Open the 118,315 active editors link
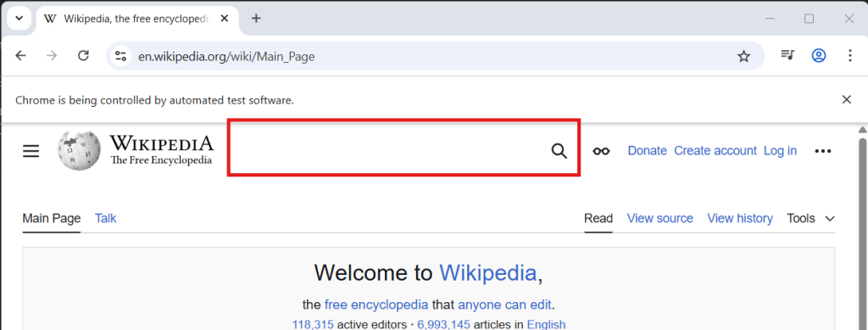The height and width of the screenshot is (330, 868). tap(313, 324)
